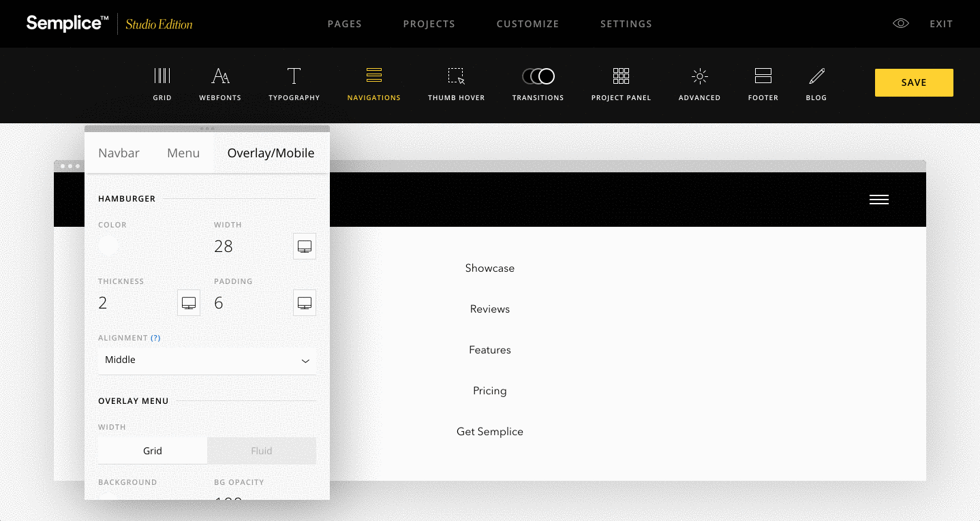Toggle responsive settings for Thickness
980x521 pixels.
[188, 302]
